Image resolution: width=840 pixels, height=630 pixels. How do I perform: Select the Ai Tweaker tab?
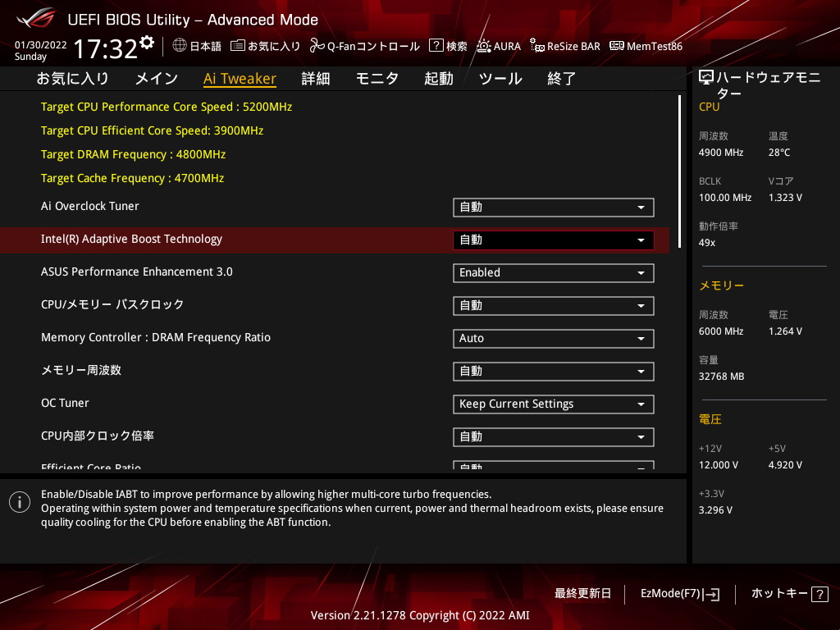(240, 79)
